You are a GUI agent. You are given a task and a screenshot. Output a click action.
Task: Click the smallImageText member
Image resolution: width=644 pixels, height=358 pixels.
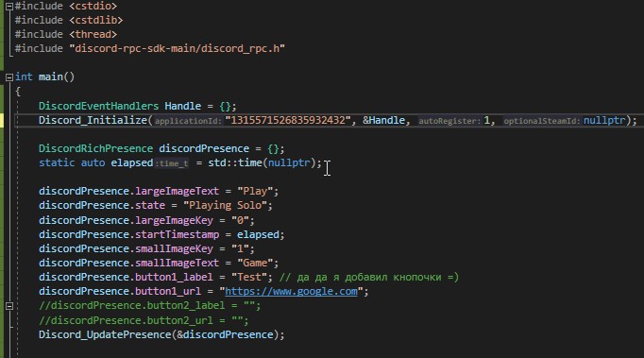pyautogui.click(x=177, y=263)
